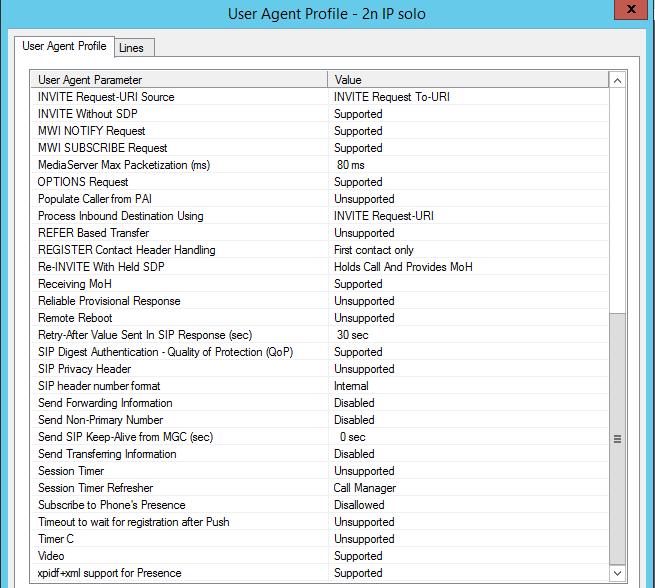This screenshot has height=588, width=655.
Task: Click the 80 ms Max Packetization value
Action: coord(351,165)
